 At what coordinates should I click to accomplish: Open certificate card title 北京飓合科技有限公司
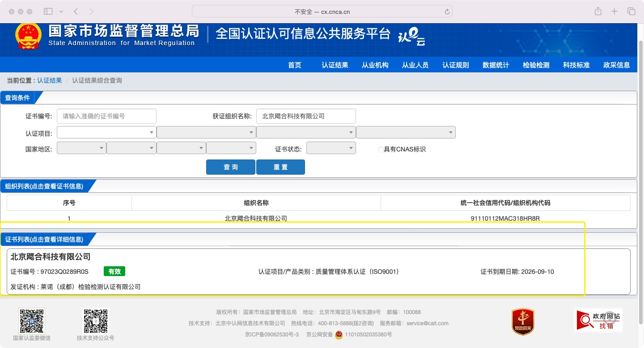coord(51,257)
